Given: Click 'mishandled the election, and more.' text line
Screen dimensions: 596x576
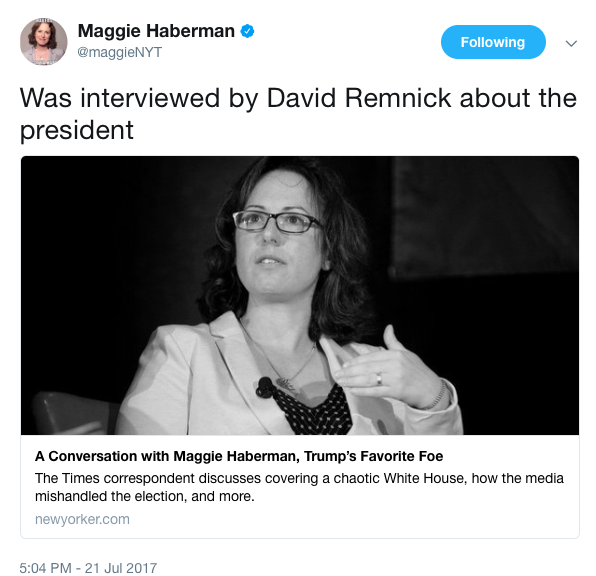Looking at the screenshot, I should 144,496.
